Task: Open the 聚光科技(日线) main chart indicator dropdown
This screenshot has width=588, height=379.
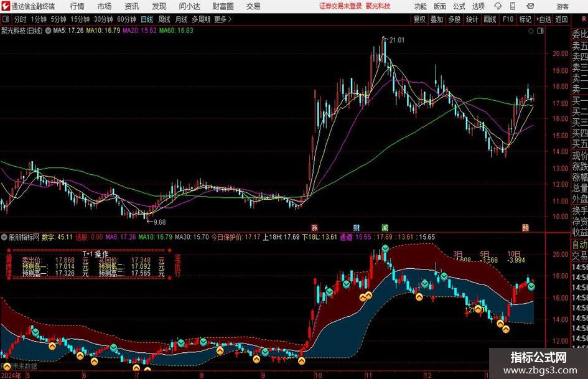Action: click(x=48, y=30)
